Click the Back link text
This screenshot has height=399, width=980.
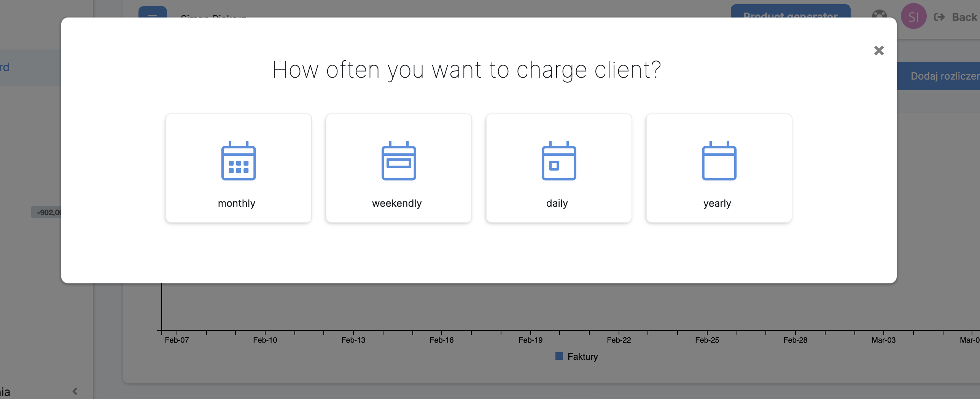964,17
